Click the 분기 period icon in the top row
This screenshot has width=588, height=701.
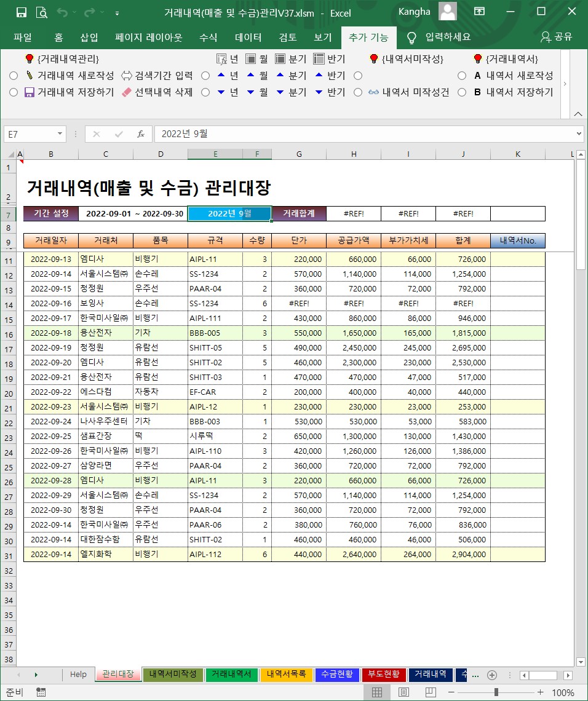click(x=280, y=58)
